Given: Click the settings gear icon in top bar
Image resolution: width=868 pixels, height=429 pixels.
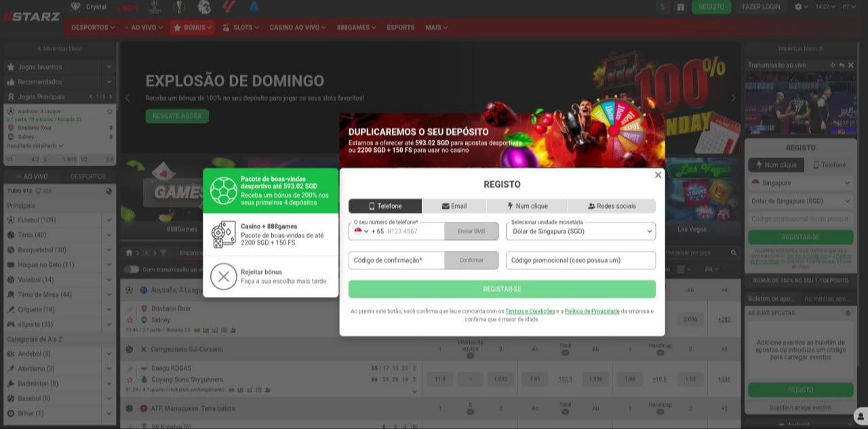Looking at the screenshot, I should pos(798,7).
